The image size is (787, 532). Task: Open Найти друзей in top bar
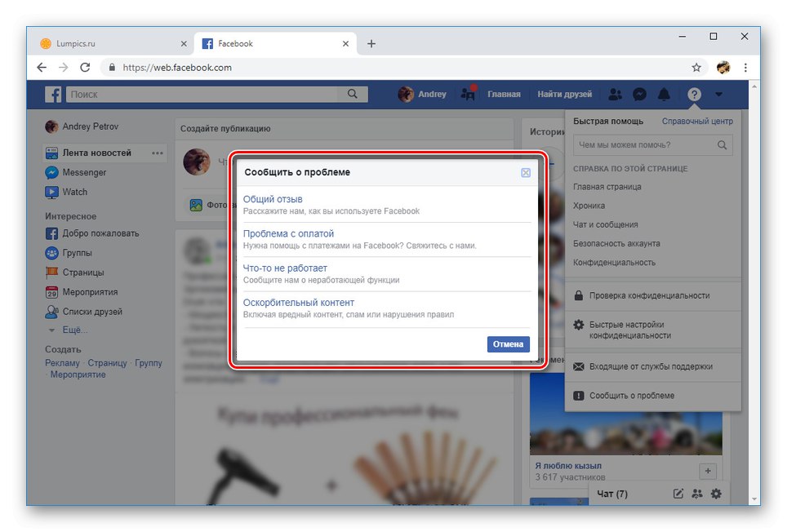[564, 95]
